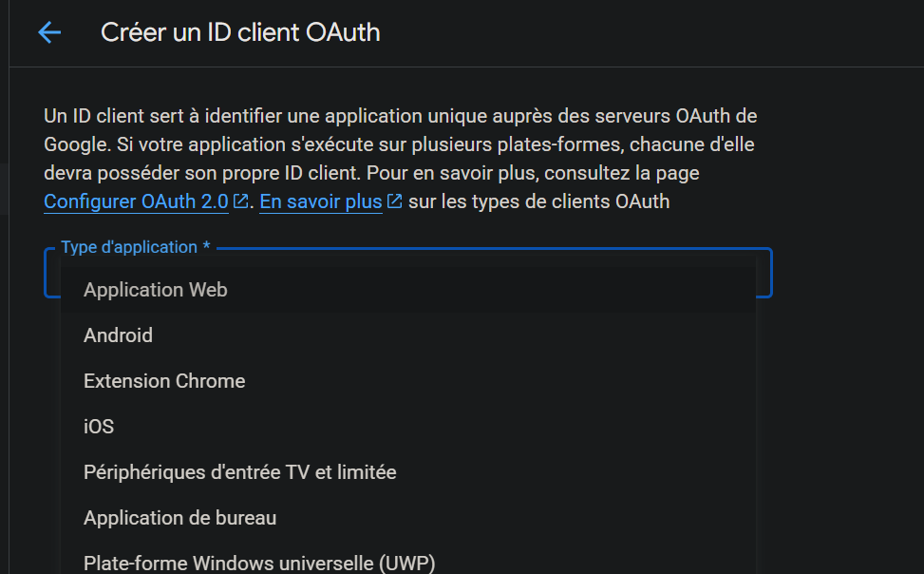
Task: Pick Plate-forme Windows universelle (UWP)
Action: pyautogui.click(x=407, y=563)
